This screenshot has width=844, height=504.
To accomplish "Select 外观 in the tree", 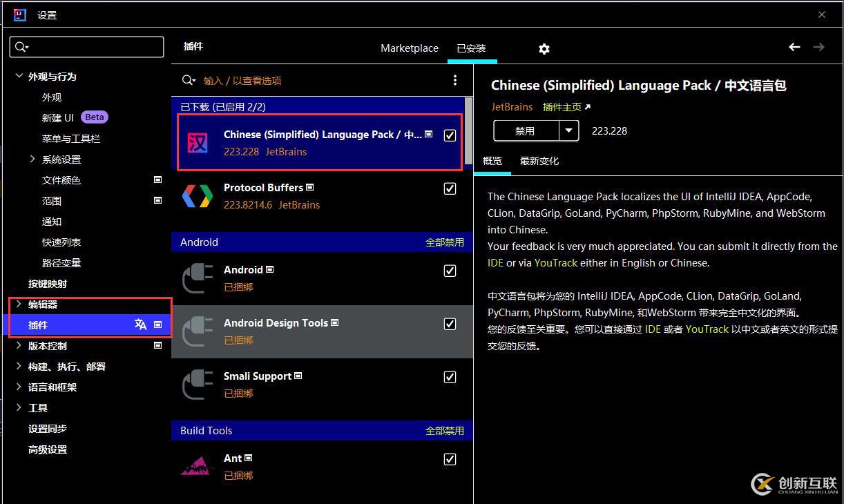I will [x=52, y=97].
